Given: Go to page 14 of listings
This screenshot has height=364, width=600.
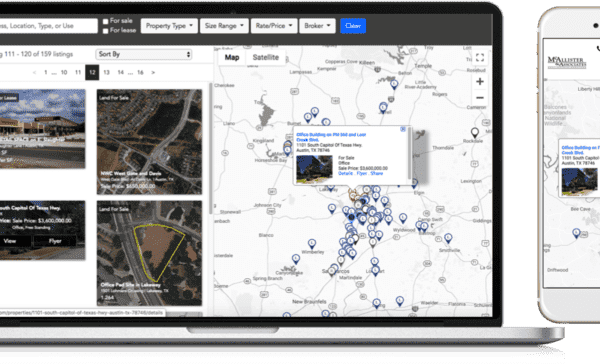Looking at the screenshot, I should (121, 72).
